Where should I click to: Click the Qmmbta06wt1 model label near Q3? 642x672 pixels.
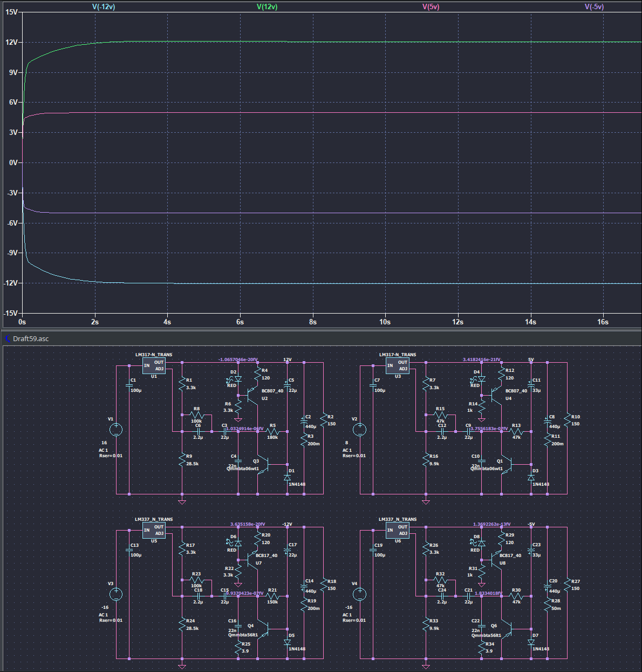coord(243,469)
